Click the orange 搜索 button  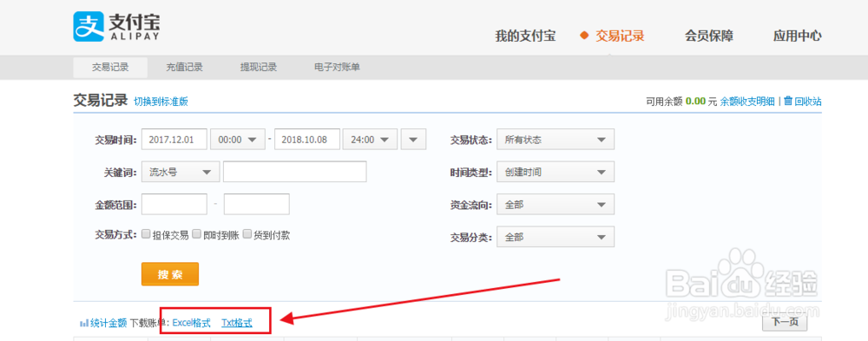point(170,274)
